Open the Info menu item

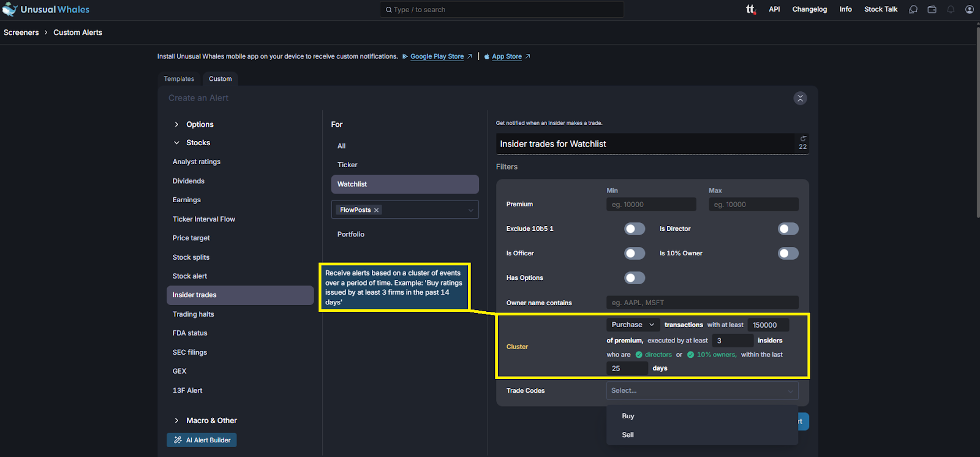click(x=846, y=9)
